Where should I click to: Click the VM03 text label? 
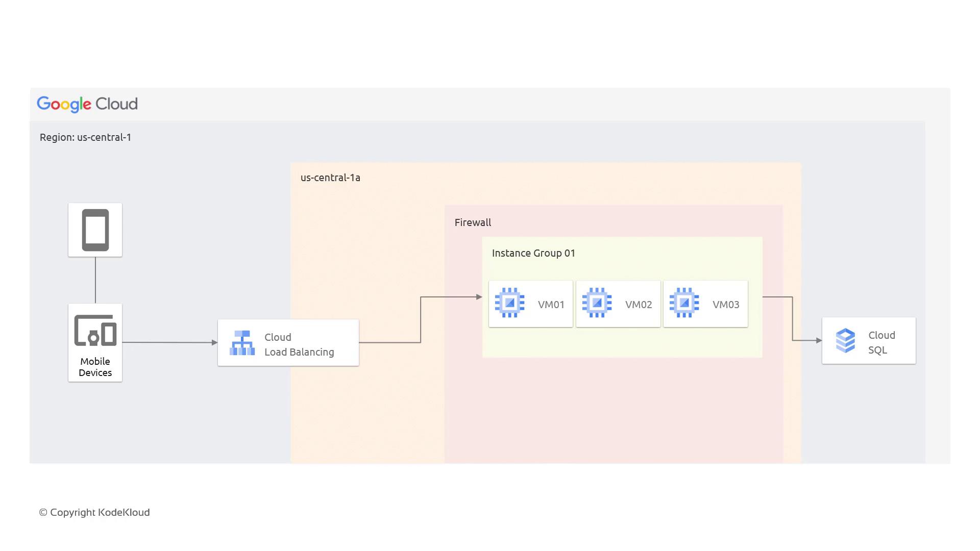725,305
